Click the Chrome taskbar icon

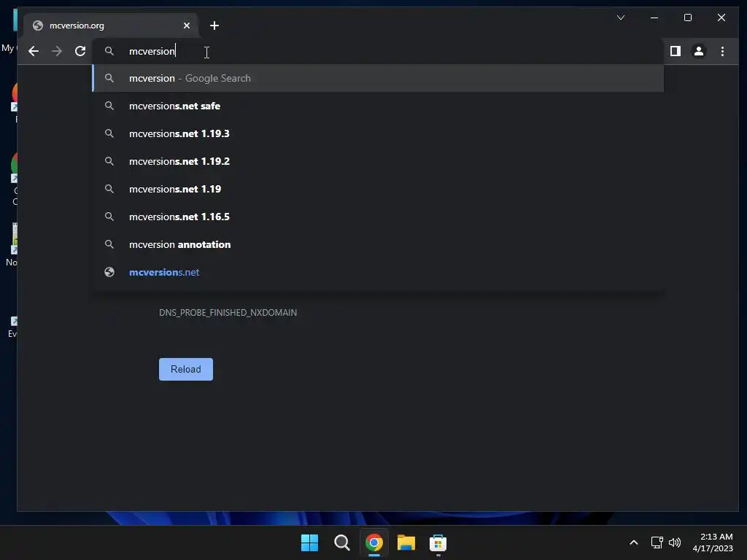[374, 542]
